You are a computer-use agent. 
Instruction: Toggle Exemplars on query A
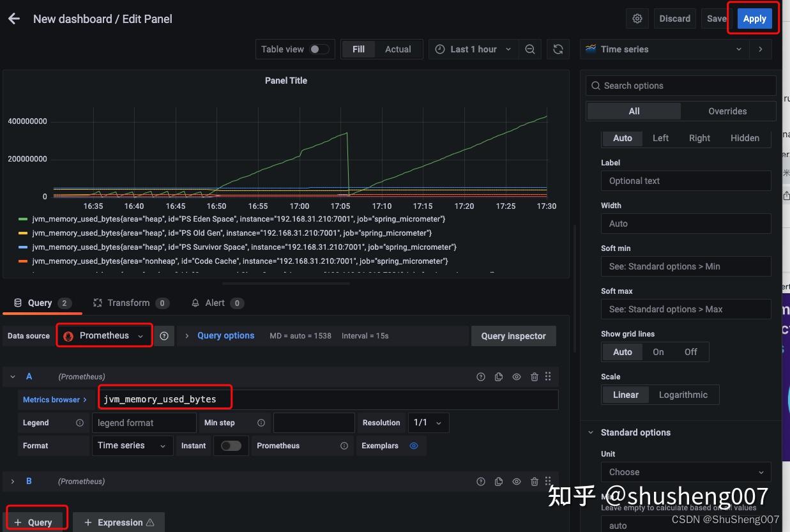413,445
